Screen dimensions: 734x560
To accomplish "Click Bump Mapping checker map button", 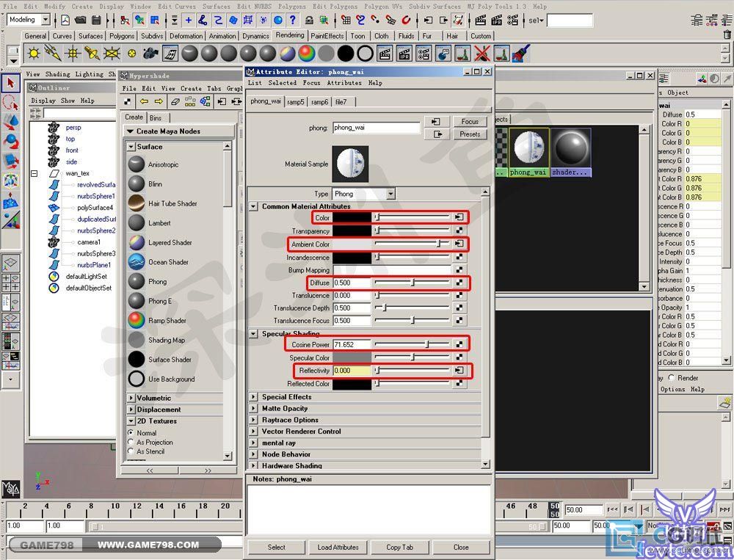I will click(459, 269).
